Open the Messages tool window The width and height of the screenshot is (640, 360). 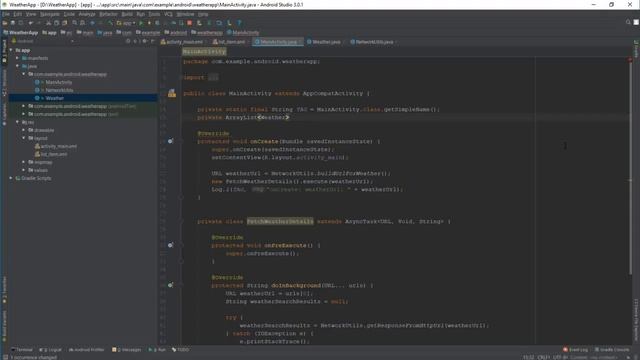click(127, 350)
